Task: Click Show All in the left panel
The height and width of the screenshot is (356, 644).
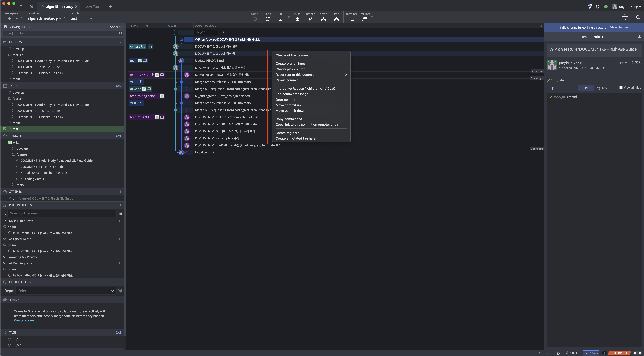Action: 116,27
